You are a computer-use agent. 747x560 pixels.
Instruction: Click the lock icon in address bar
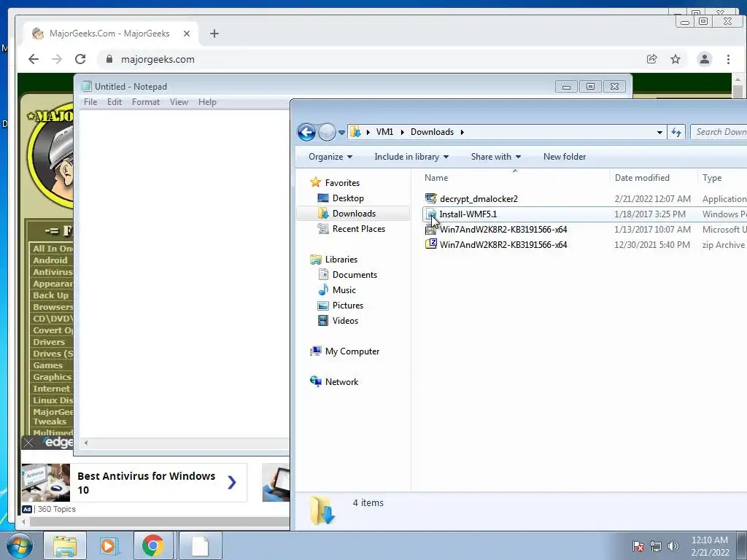109,59
